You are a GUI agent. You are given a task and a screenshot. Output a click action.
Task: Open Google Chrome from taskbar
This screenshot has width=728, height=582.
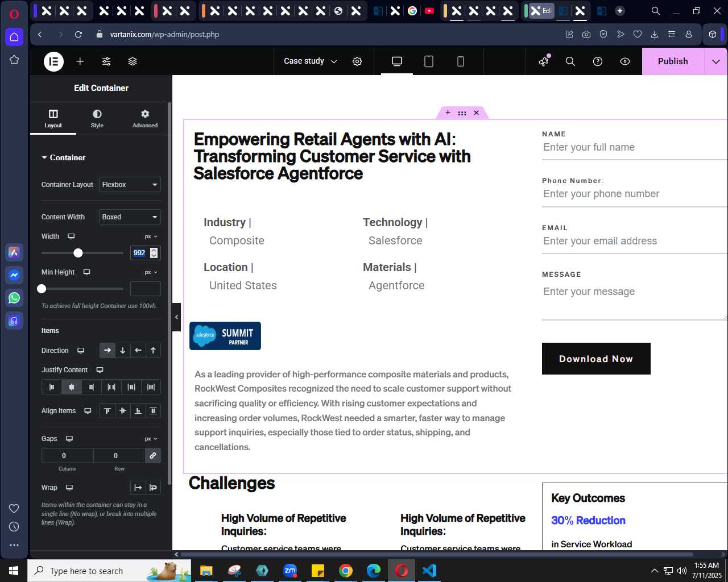[x=346, y=571]
